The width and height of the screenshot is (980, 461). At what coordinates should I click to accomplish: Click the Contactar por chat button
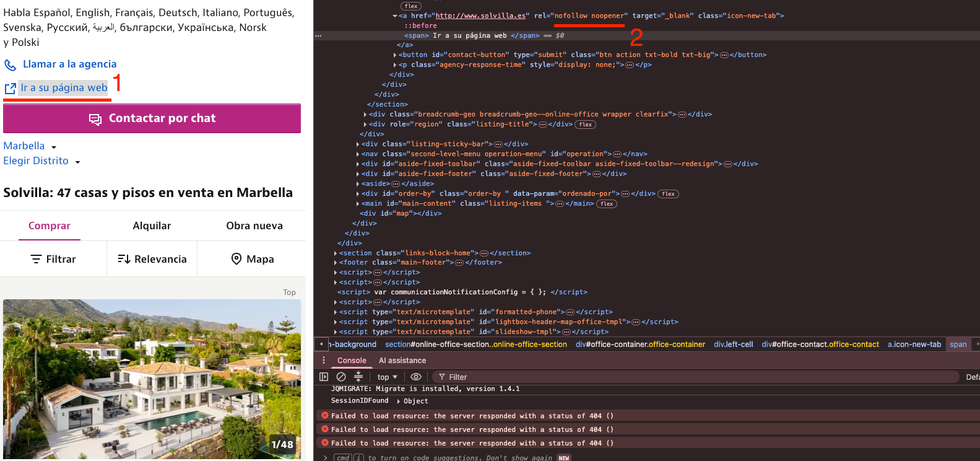[152, 118]
